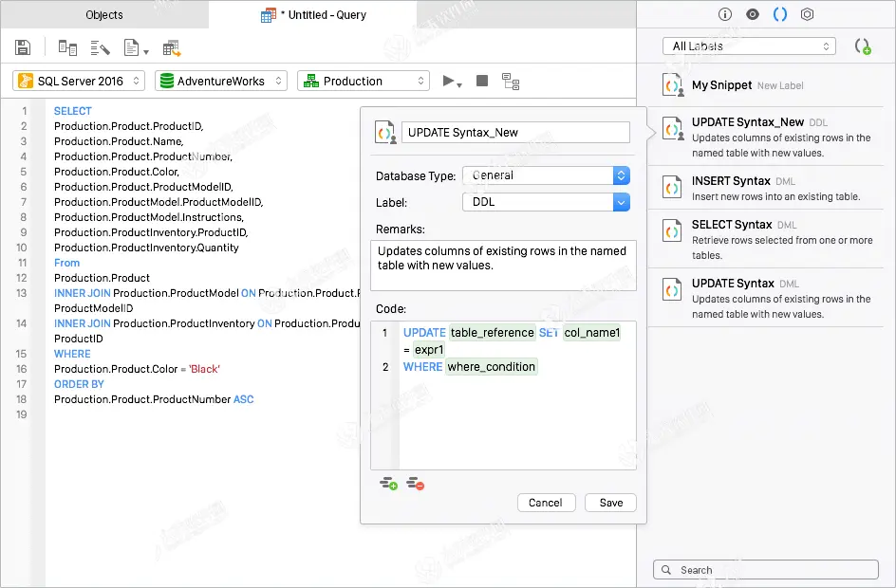896x588 pixels.
Task: Click the explain query plan icon
Action: (511, 82)
